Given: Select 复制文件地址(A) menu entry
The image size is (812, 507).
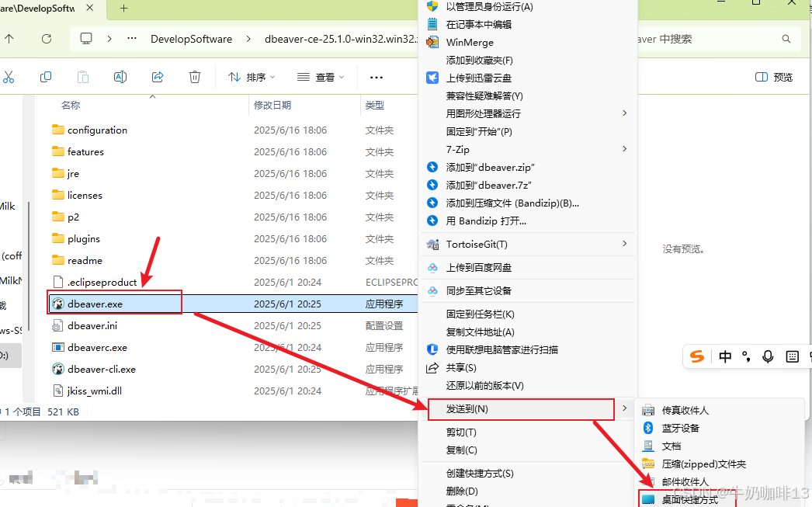Looking at the screenshot, I should 527,332.
